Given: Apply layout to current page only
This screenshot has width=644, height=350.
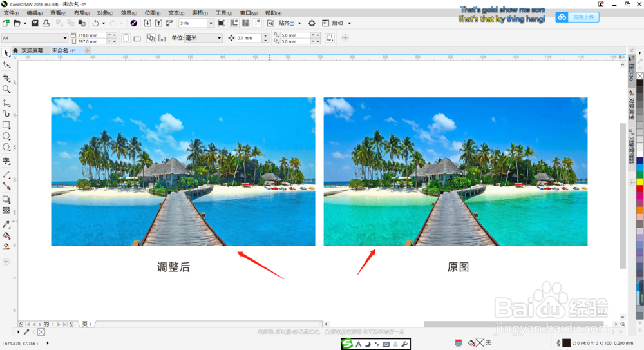Looking at the screenshot, I should coord(162,38).
